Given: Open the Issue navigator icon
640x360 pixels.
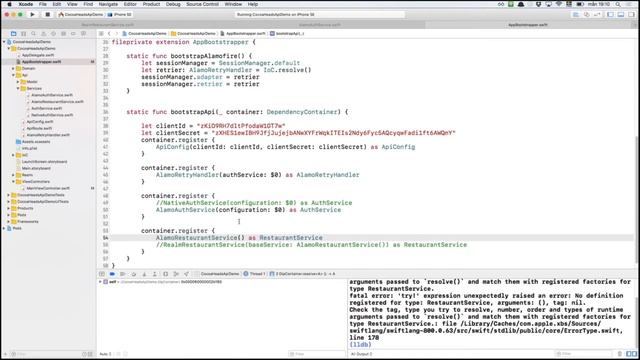Looking at the screenshot, I should pos(43,33).
